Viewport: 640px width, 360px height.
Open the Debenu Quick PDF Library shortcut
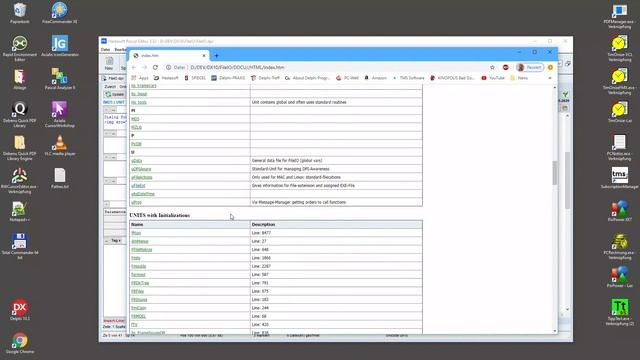pyautogui.click(x=20, y=115)
